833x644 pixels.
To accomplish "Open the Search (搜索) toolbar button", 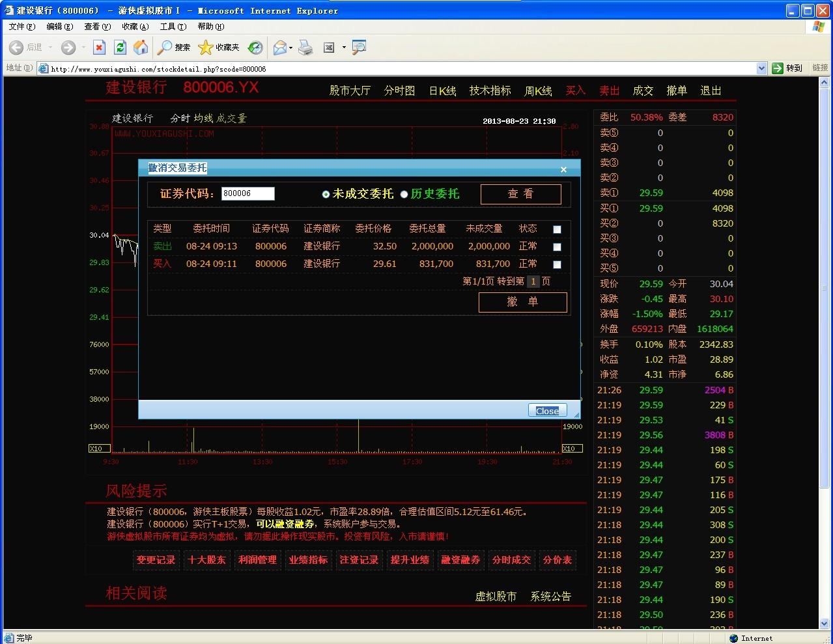I will pos(175,48).
